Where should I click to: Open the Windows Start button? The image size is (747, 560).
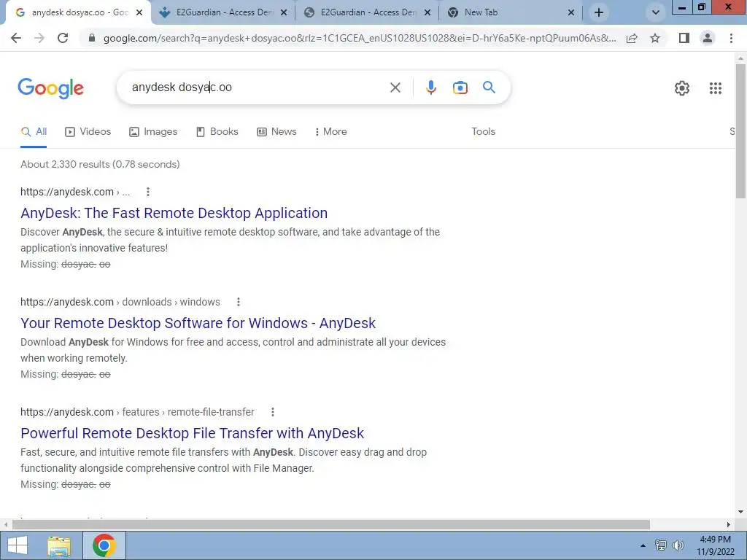tap(18, 545)
